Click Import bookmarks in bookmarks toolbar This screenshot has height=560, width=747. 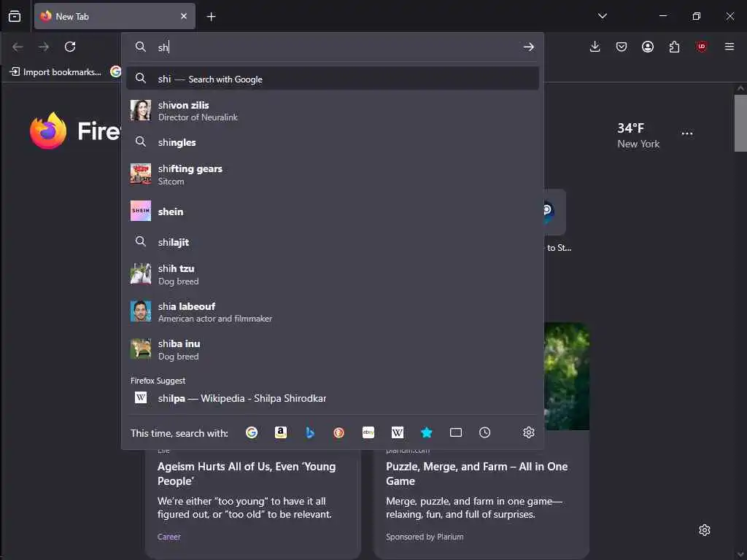coord(55,72)
